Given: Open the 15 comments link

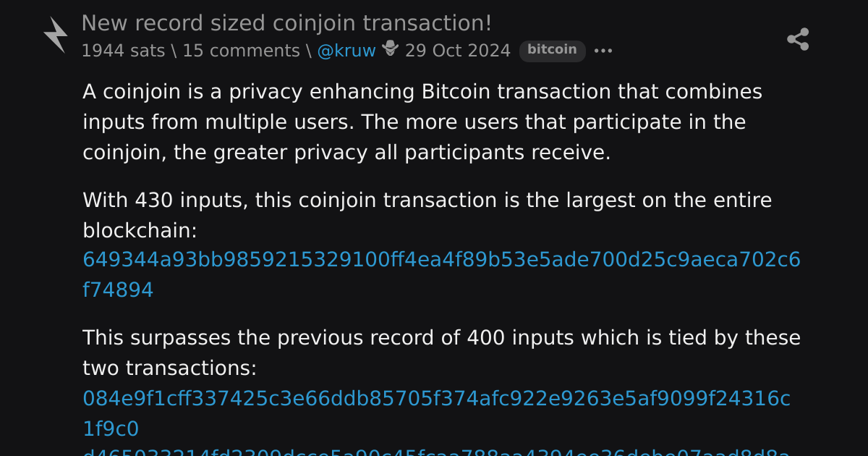Looking at the screenshot, I should 241,51.
